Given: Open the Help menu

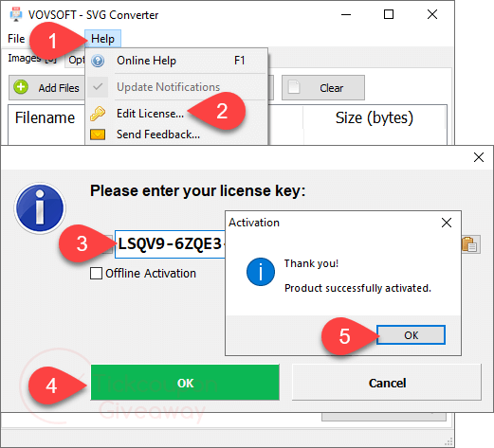Looking at the screenshot, I should [102, 39].
